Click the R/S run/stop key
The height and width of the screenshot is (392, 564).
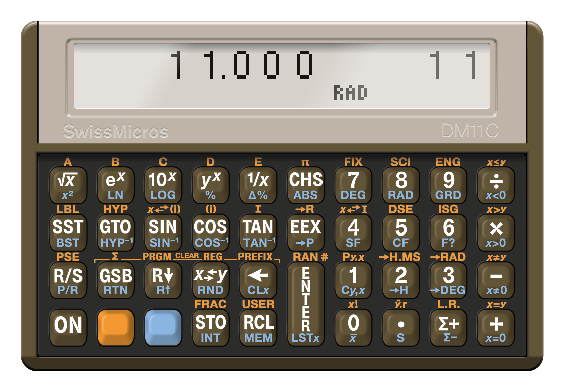click(x=68, y=280)
